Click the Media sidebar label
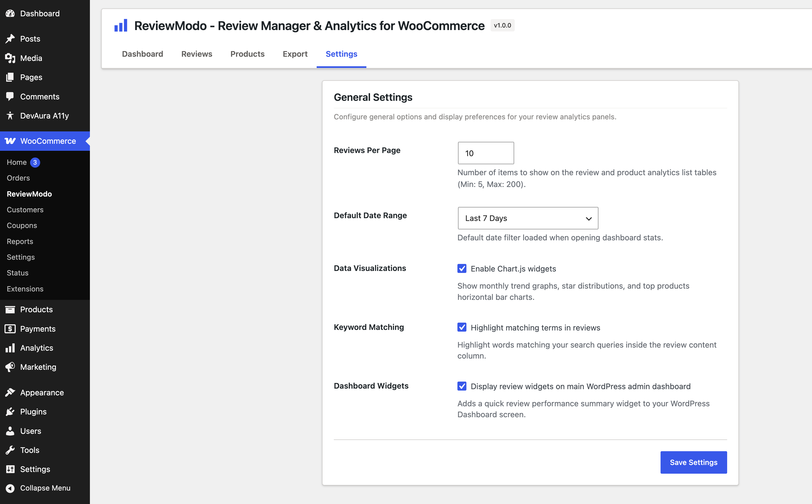The width and height of the screenshot is (812, 504). pos(31,58)
